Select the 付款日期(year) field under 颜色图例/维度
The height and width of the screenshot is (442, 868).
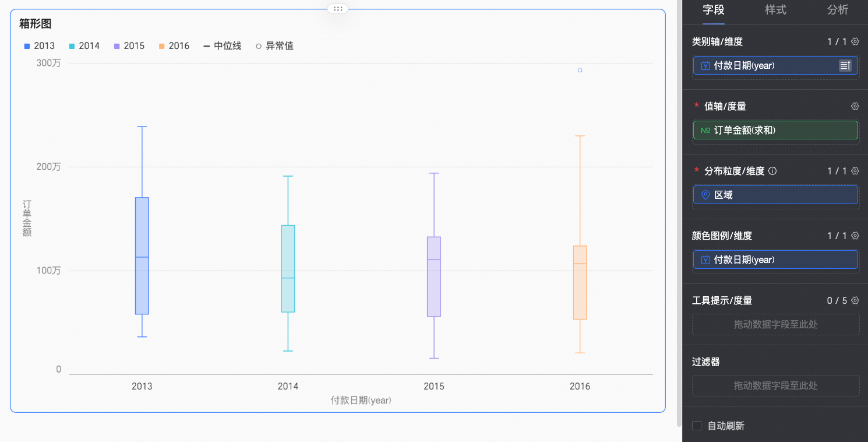click(x=775, y=259)
